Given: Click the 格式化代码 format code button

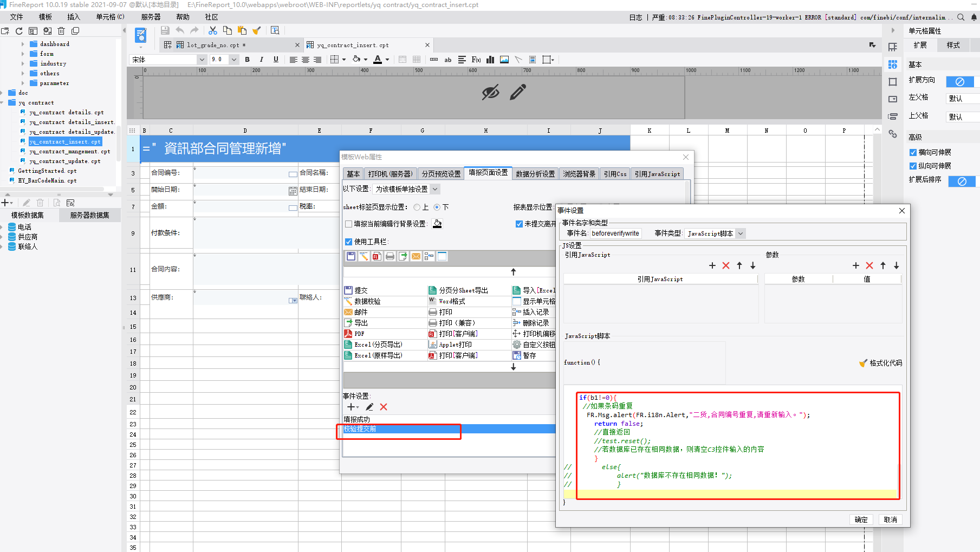Looking at the screenshot, I should point(881,363).
